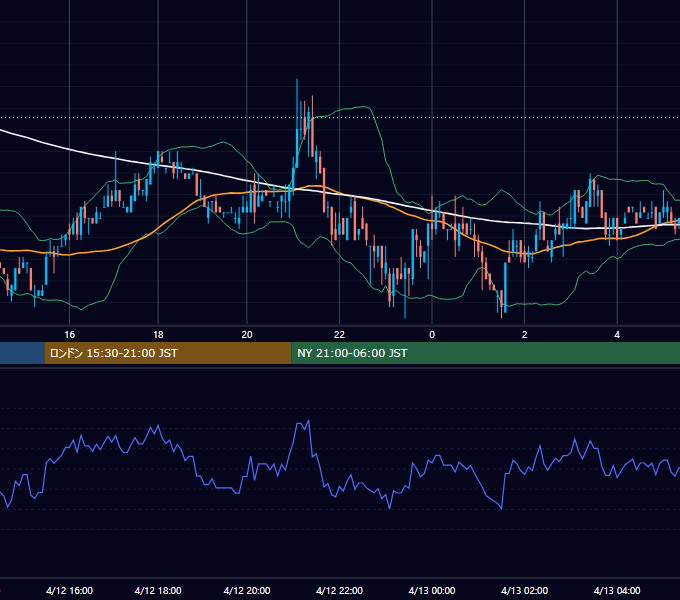Screen dimensions: 680x600
Task: Click the 16 hour axis label
Action: point(69,334)
